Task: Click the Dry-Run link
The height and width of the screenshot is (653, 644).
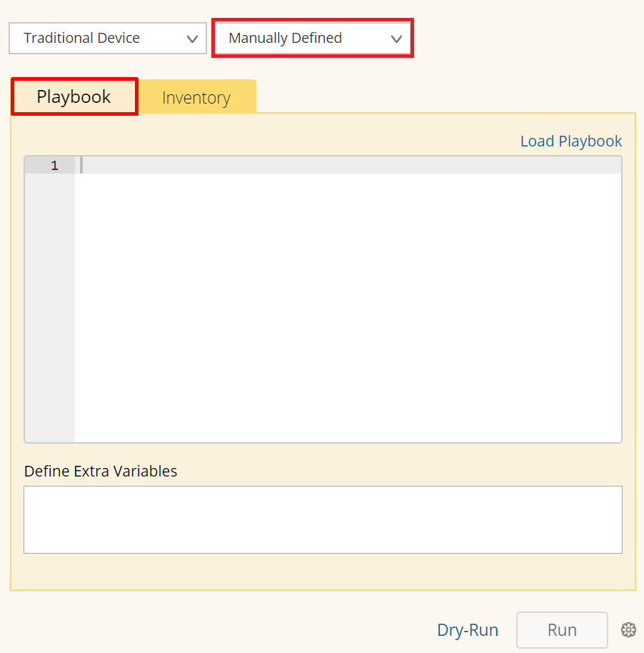Action: click(x=468, y=629)
